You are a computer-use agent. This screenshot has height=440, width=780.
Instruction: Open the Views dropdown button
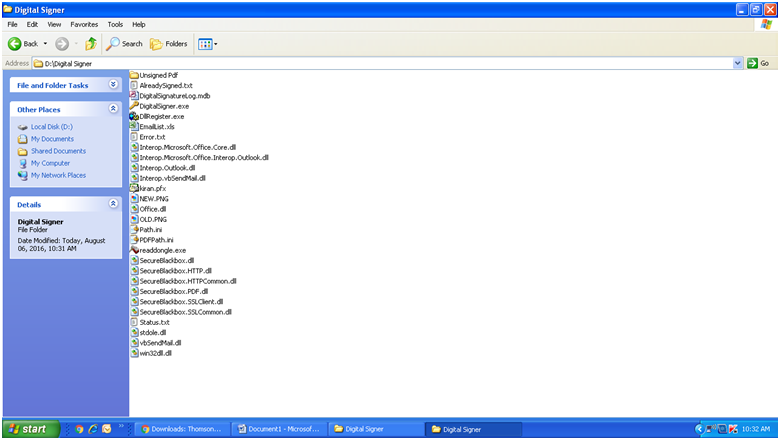[x=207, y=44]
